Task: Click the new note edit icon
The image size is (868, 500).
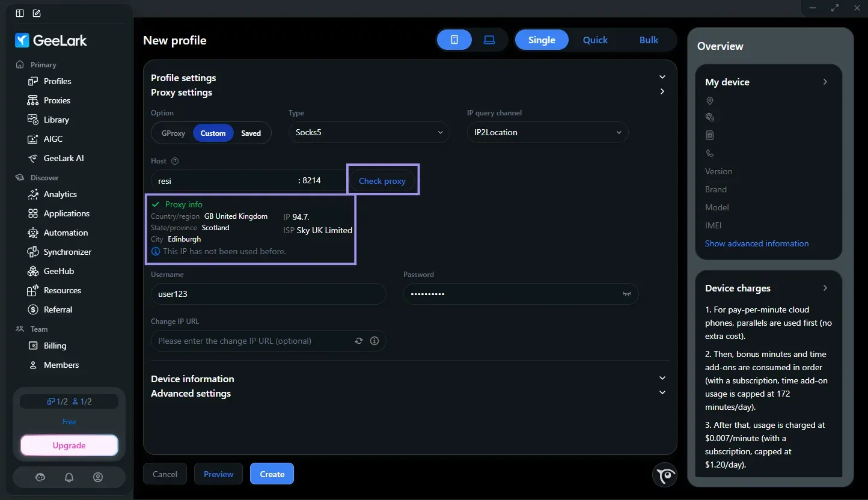Action: click(37, 13)
